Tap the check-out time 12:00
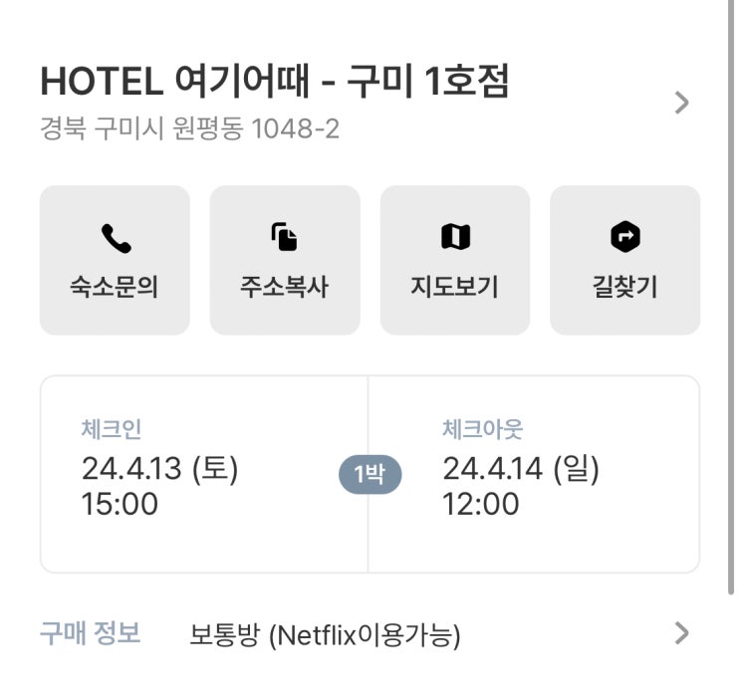 (481, 504)
